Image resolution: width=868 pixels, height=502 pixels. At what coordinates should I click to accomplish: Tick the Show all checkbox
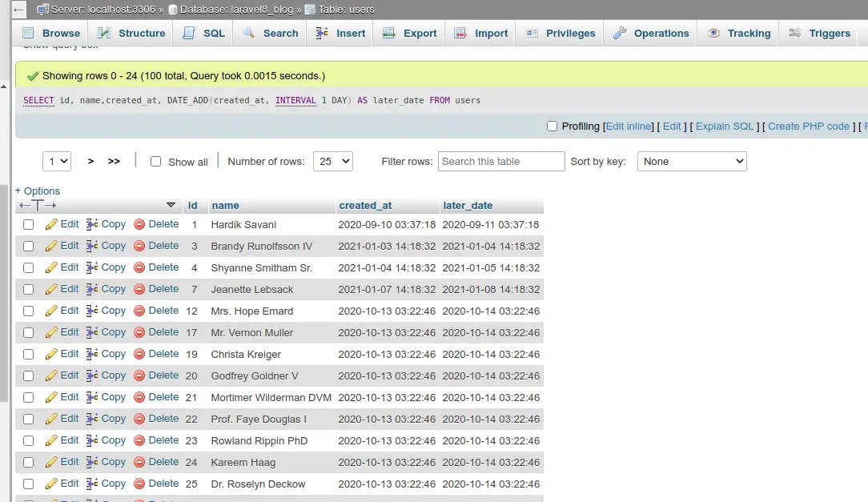[x=156, y=162]
